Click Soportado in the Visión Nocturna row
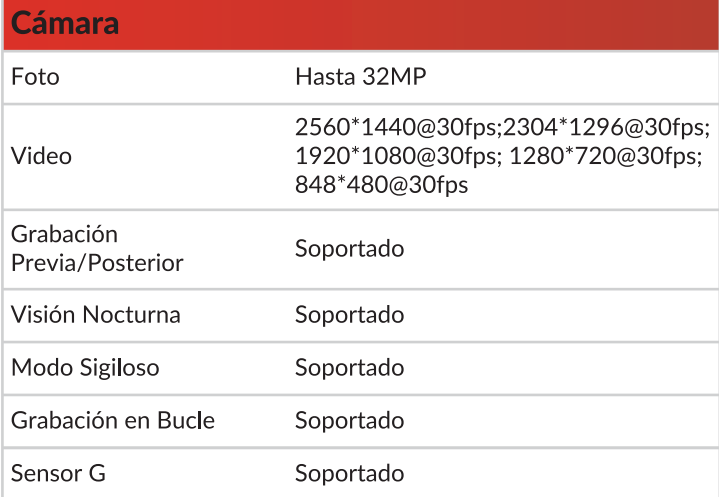The height and width of the screenshot is (497, 719). [349, 315]
